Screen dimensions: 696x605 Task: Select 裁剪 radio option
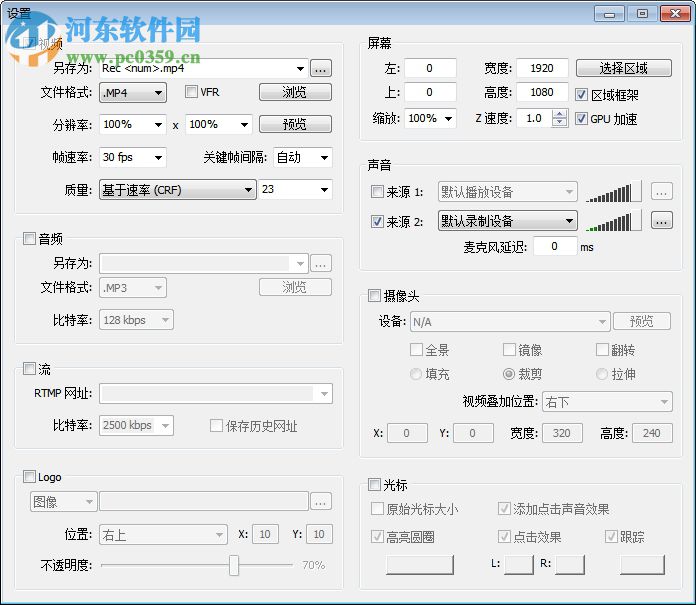(x=509, y=374)
